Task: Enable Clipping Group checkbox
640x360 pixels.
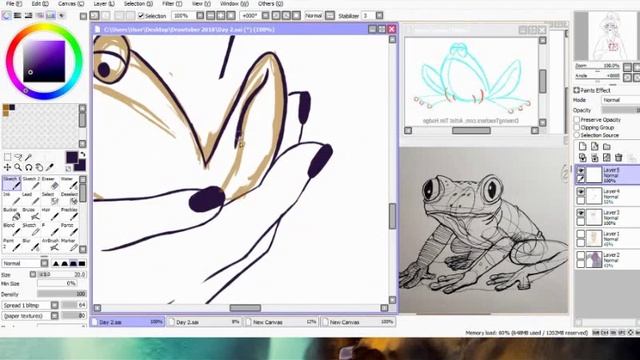Action: [577, 127]
